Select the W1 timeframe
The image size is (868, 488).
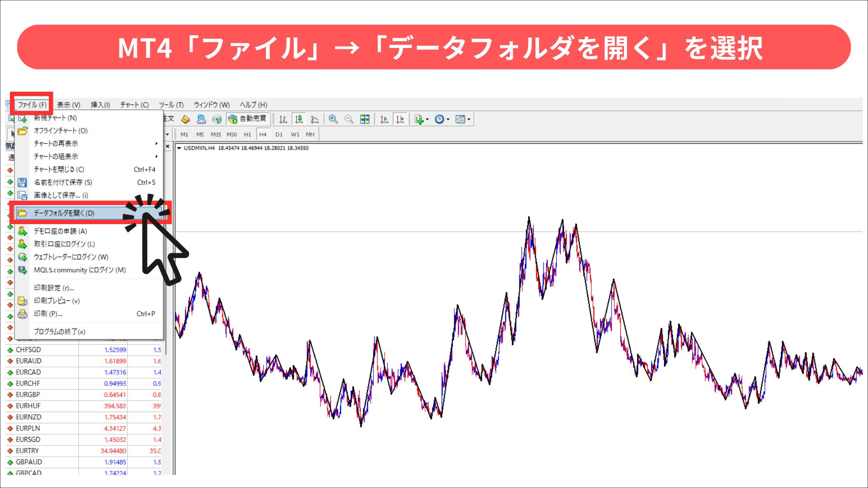click(x=295, y=135)
